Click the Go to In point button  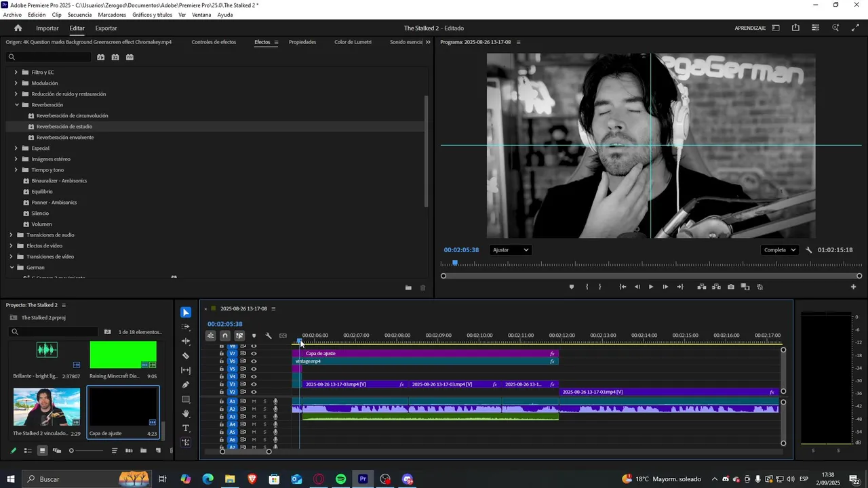[623, 287]
